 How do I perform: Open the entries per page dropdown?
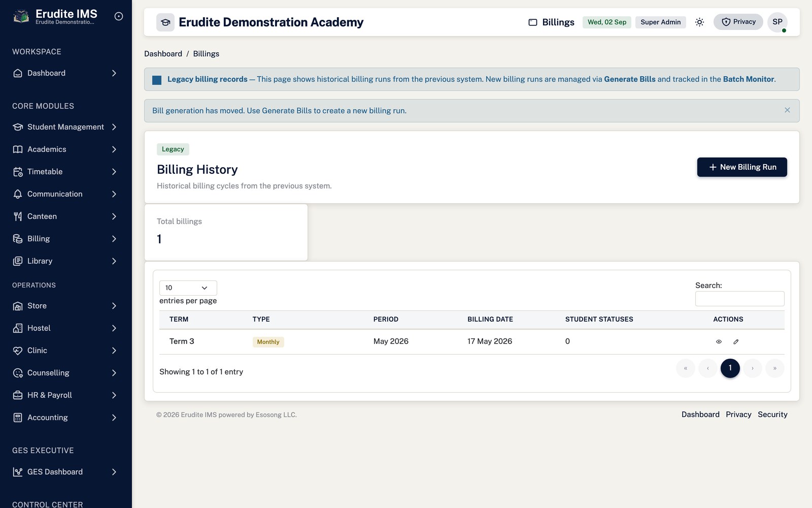(188, 288)
